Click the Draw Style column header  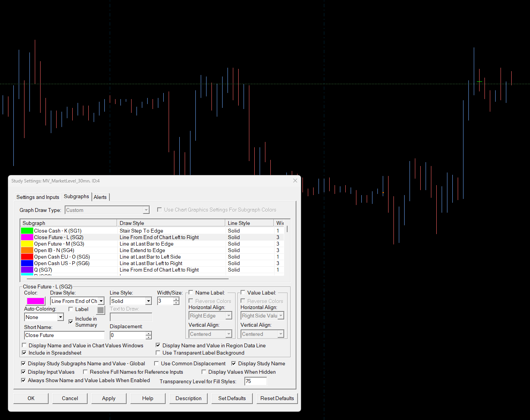pyautogui.click(x=171, y=223)
